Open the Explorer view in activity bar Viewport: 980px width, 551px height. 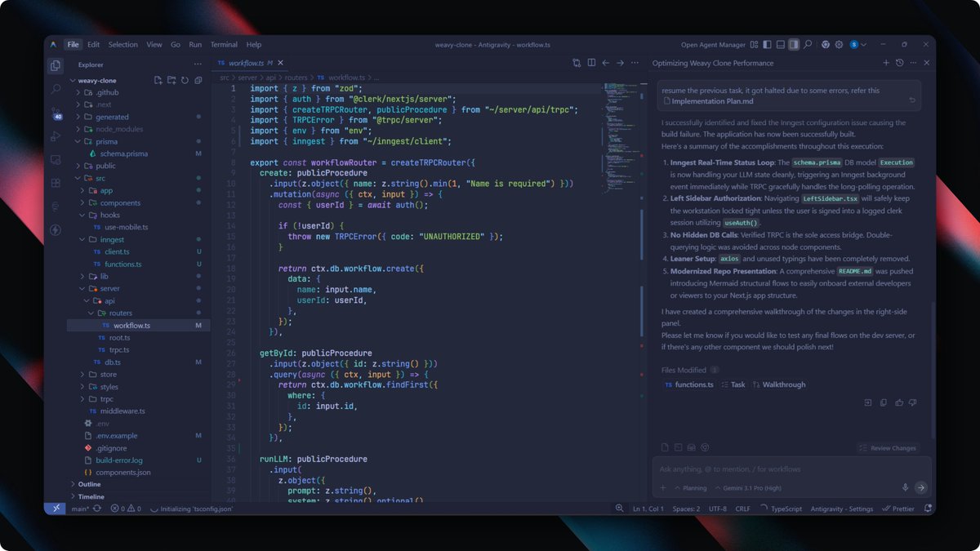pyautogui.click(x=56, y=65)
